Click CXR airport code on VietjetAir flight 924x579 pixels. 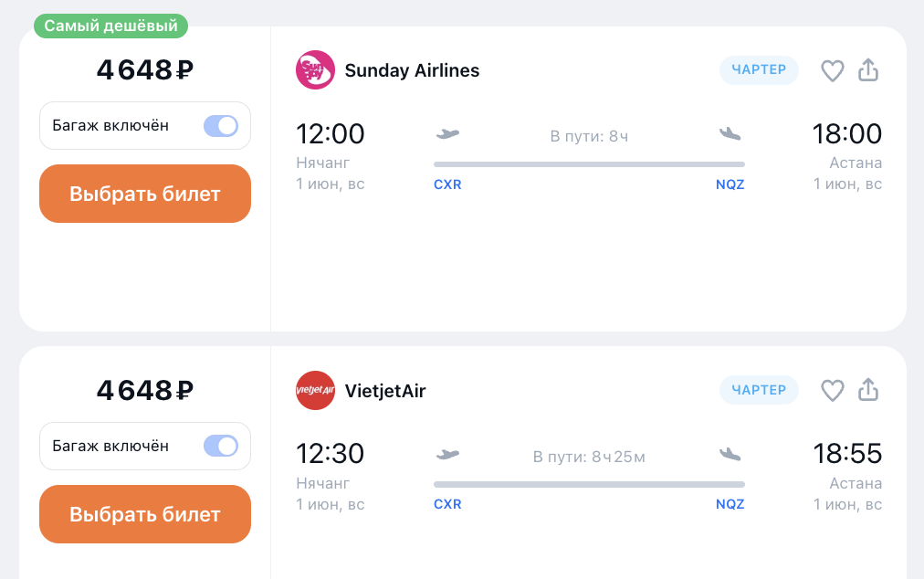pos(448,505)
